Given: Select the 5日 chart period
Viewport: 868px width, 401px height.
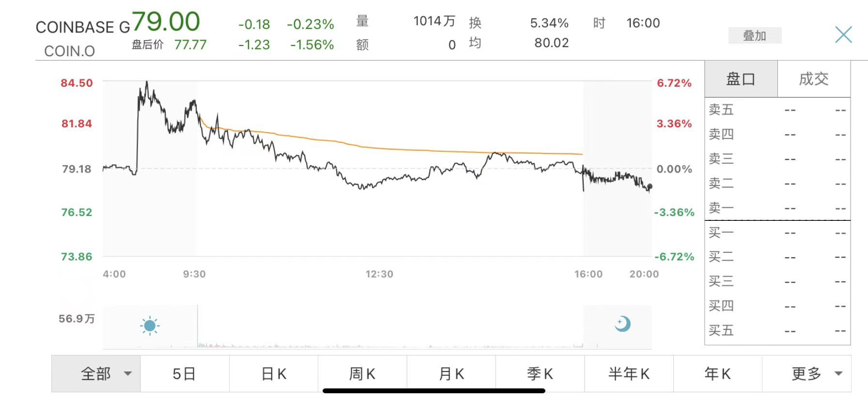Looking at the screenshot, I should pyautogui.click(x=184, y=374).
